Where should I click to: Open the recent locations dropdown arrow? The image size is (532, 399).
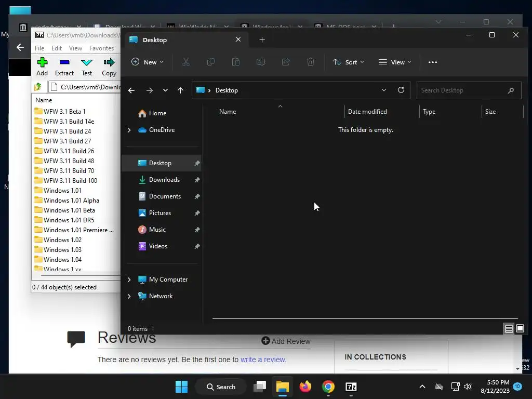click(x=165, y=90)
